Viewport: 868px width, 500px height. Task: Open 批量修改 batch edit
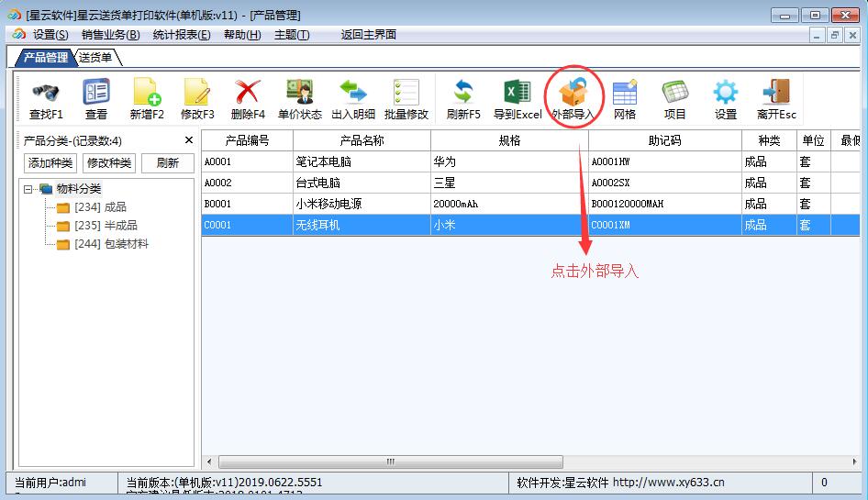tap(406, 100)
